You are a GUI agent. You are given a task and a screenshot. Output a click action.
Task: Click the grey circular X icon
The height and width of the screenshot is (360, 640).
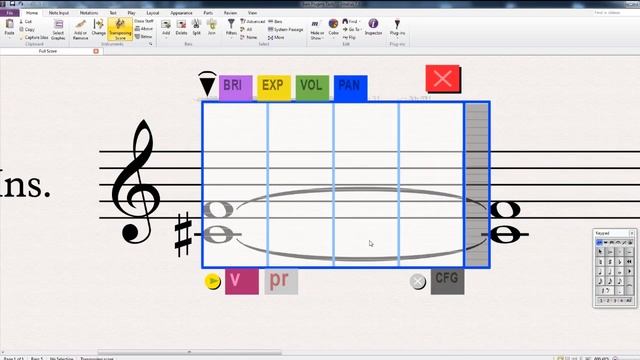tap(418, 281)
